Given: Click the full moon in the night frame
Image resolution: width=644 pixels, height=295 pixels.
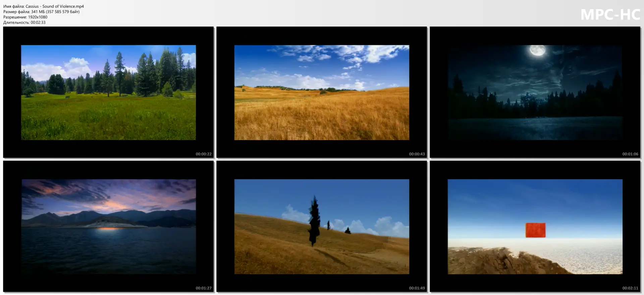Looking at the screenshot, I should (x=537, y=51).
